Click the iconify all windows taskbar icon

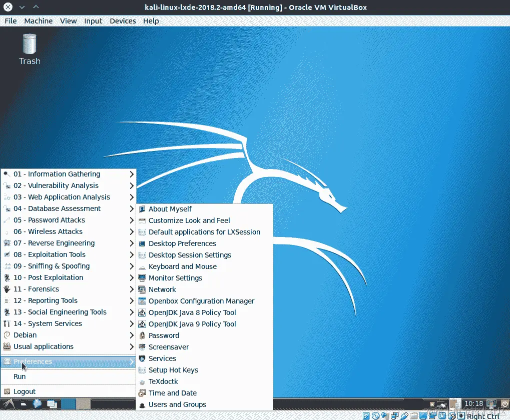click(x=52, y=404)
